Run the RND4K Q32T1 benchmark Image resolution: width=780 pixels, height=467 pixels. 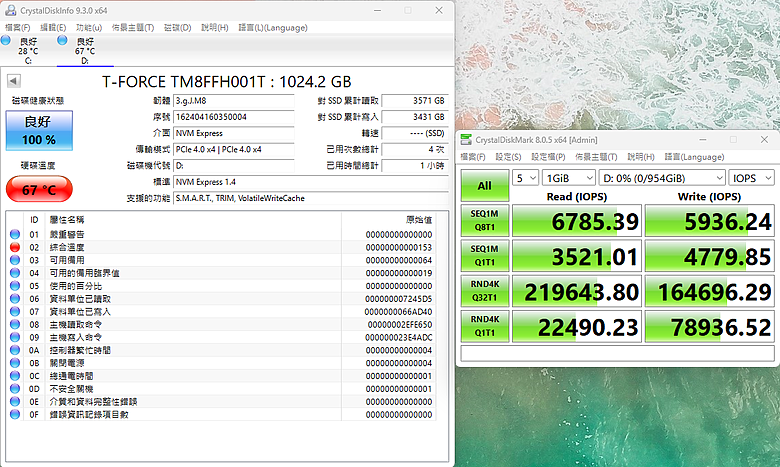(x=485, y=290)
